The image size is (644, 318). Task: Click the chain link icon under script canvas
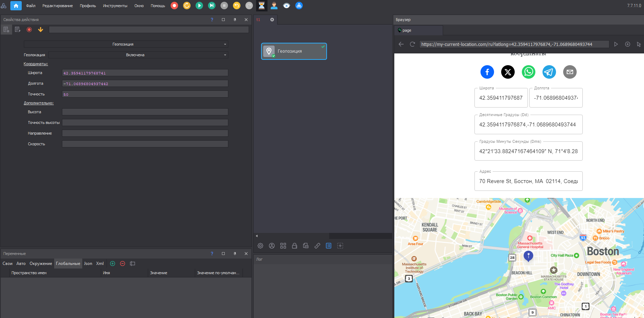[x=317, y=246]
